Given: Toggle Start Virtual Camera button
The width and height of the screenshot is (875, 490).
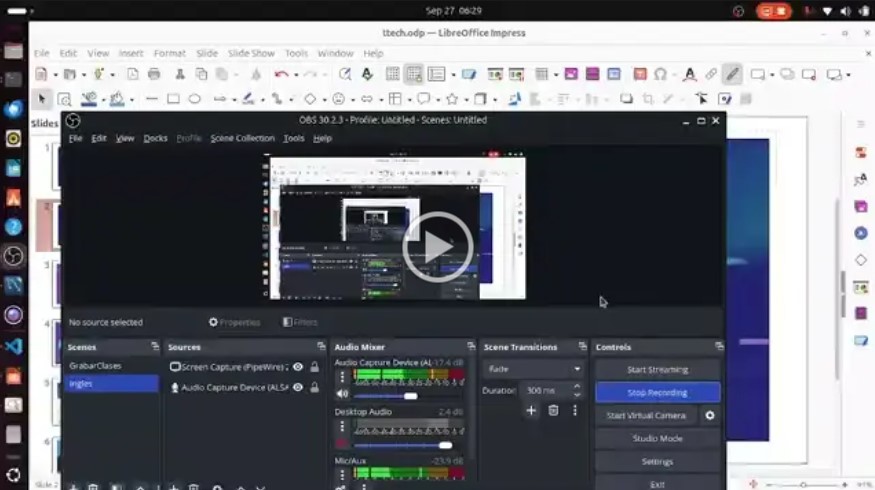Looking at the screenshot, I should point(646,416).
